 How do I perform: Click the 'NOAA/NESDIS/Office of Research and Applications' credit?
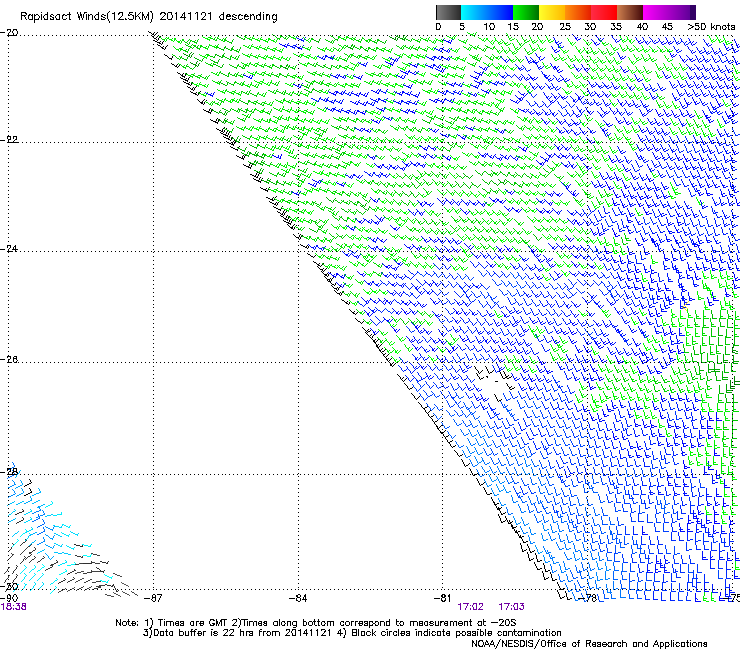(x=589, y=644)
